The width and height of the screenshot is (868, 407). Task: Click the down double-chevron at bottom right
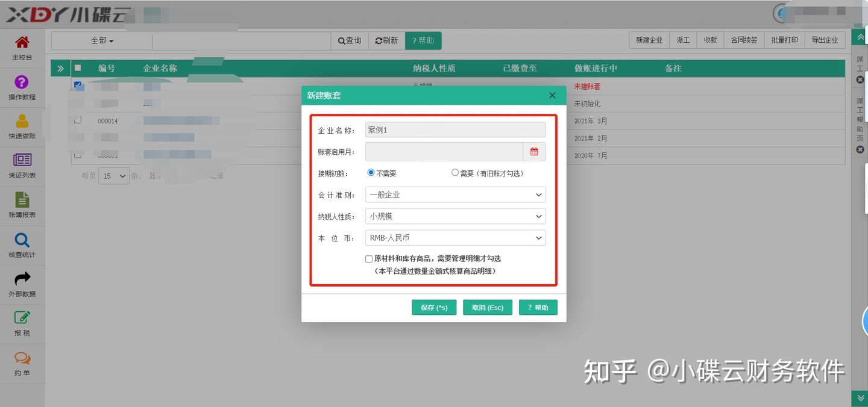[860, 399]
